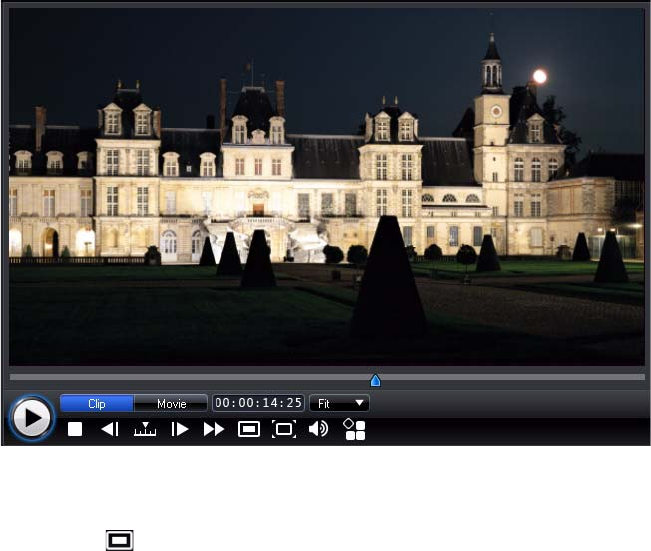Switch the preview to full screen
The image size is (651, 551).
click(x=284, y=429)
